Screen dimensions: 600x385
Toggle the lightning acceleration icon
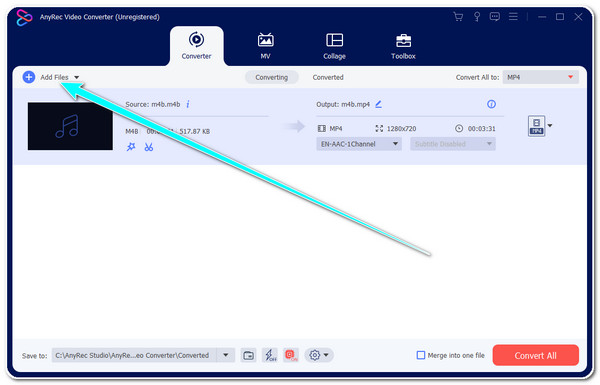[271, 355]
